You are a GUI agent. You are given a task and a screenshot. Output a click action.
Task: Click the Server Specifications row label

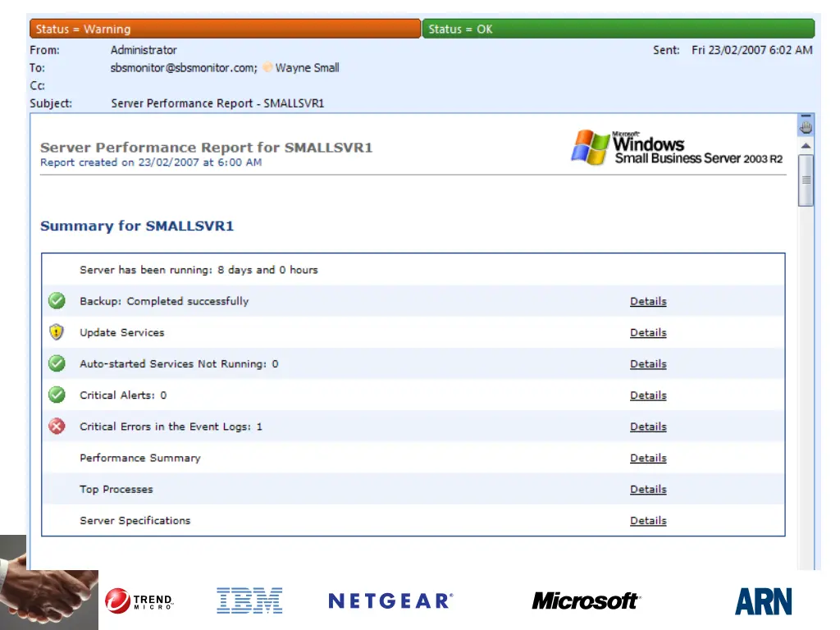point(135,521)
